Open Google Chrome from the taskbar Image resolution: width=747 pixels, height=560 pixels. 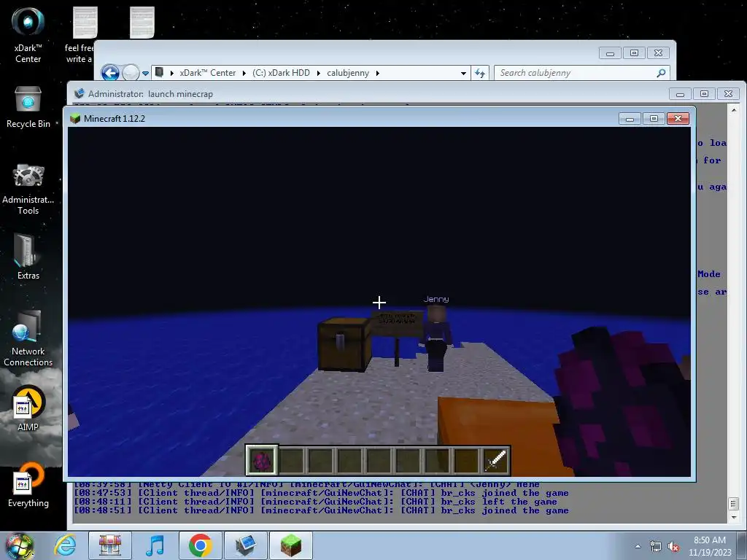pos(200,545)
